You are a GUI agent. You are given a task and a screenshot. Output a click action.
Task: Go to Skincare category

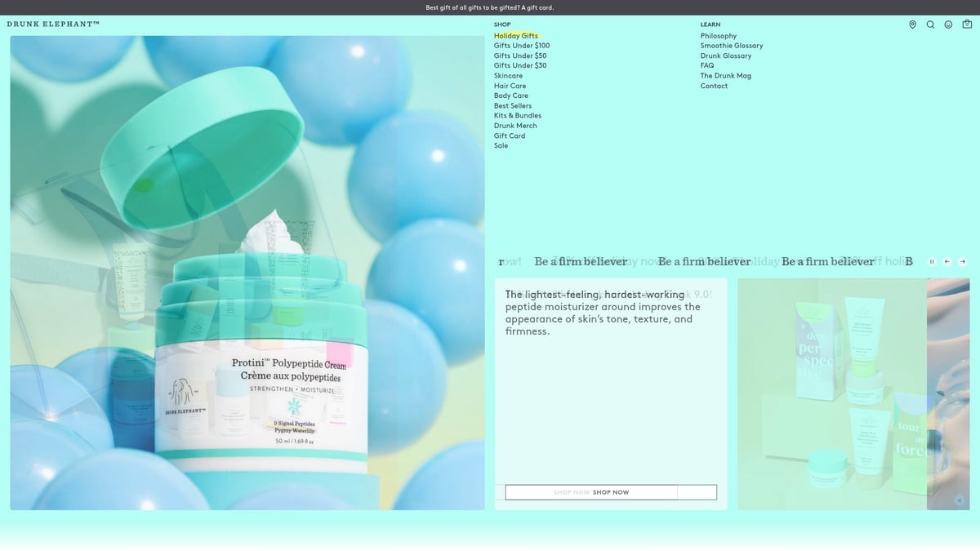508,76
